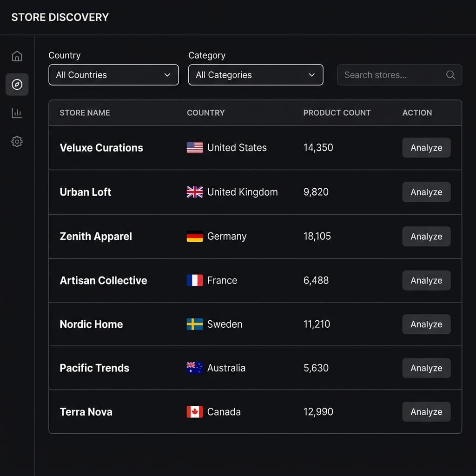Open the Analytics bar chart icon
This screenshot has height=476, width=476.
click(x=17, y=112)
